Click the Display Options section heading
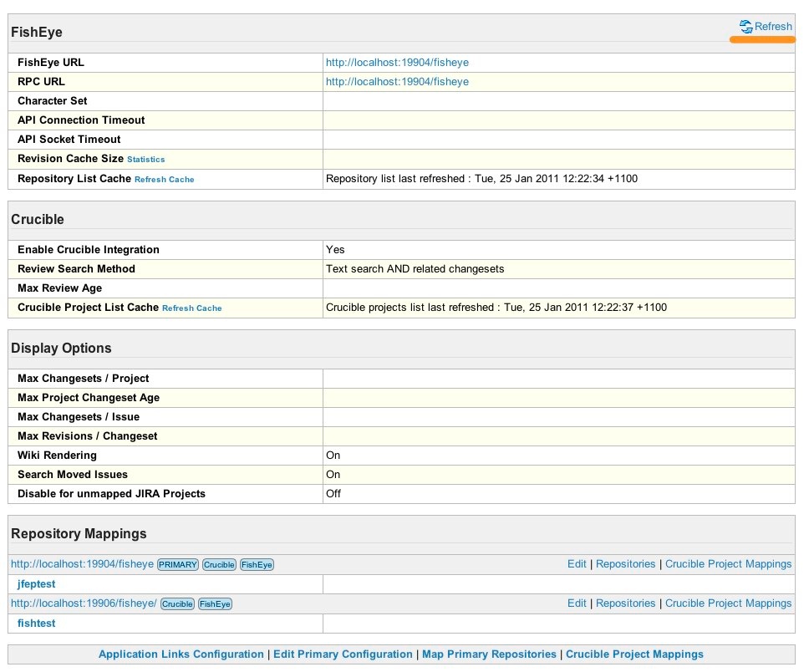The height and width of the screenshot is (672, 804). (x=61, y=348)
